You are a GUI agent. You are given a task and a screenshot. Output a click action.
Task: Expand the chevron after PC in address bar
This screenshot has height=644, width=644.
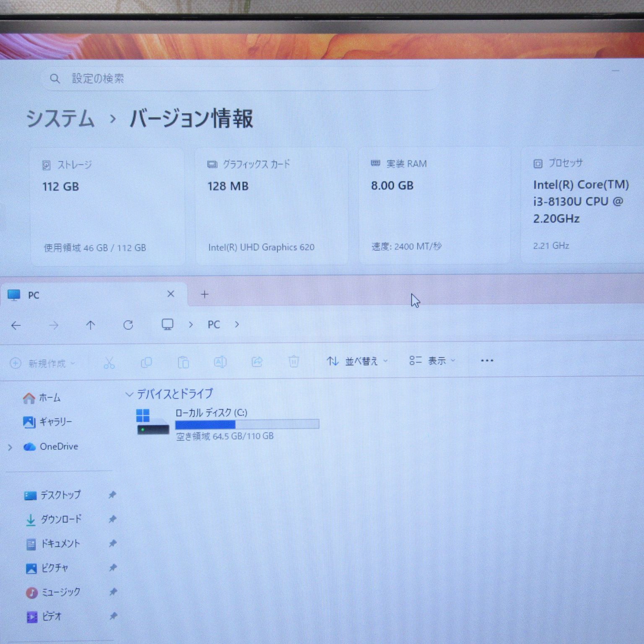click(x=237, y=324)
